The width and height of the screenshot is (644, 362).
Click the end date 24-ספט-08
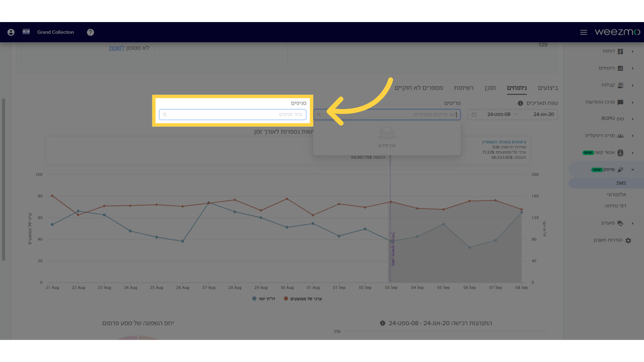tap(498, 114)
